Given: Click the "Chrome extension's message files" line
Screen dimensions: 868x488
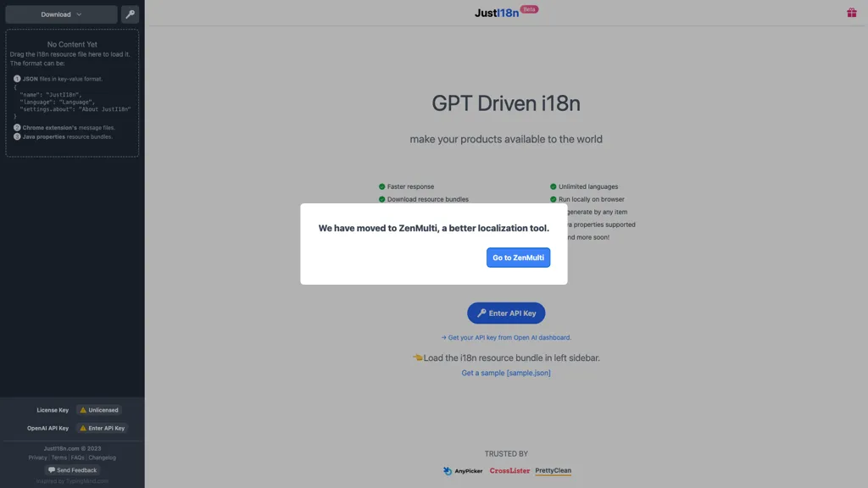Looking at the screenshot, I should click(69, 128).
